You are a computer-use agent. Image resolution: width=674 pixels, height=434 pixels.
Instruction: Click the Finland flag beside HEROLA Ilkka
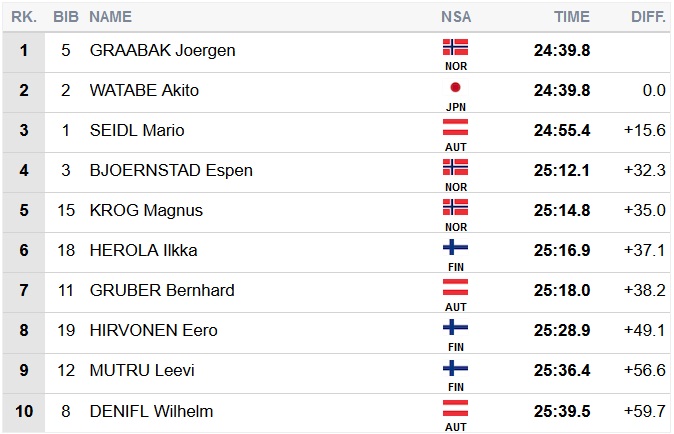[455, 247]
